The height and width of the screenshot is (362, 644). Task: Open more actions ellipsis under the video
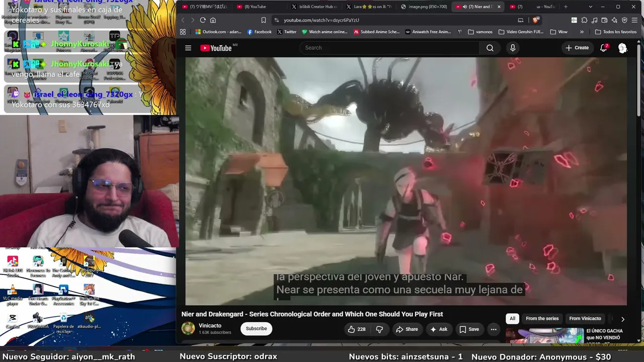pyautogui.click(x=494, y=329)
